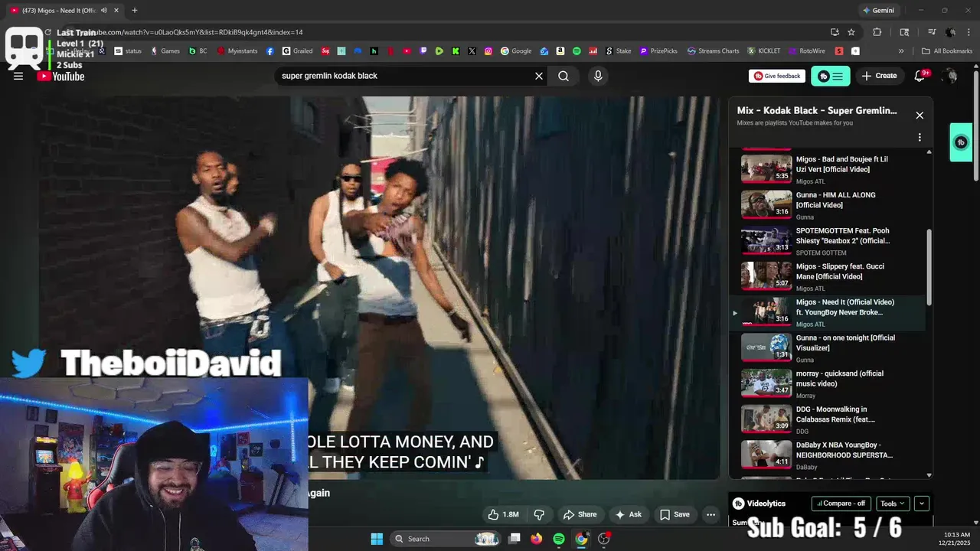980x551 pixels.
Task: Open the notifications bell
Action: (920, 76)
